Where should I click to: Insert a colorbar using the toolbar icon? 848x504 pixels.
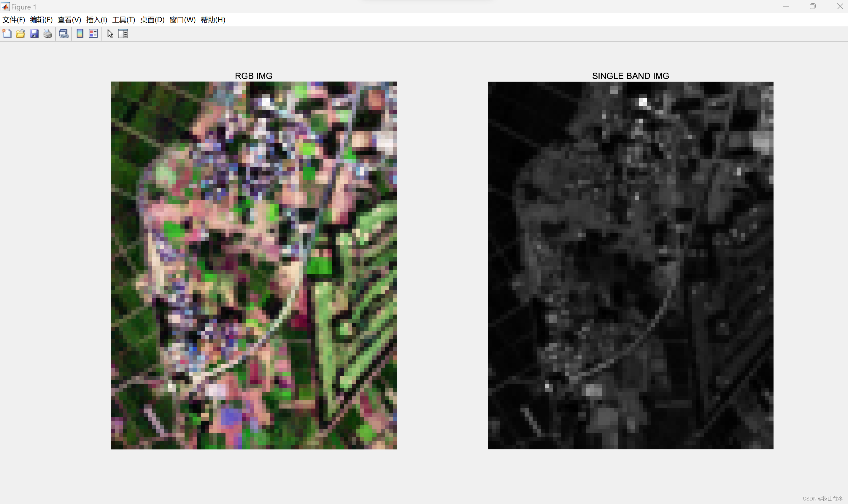80,34
